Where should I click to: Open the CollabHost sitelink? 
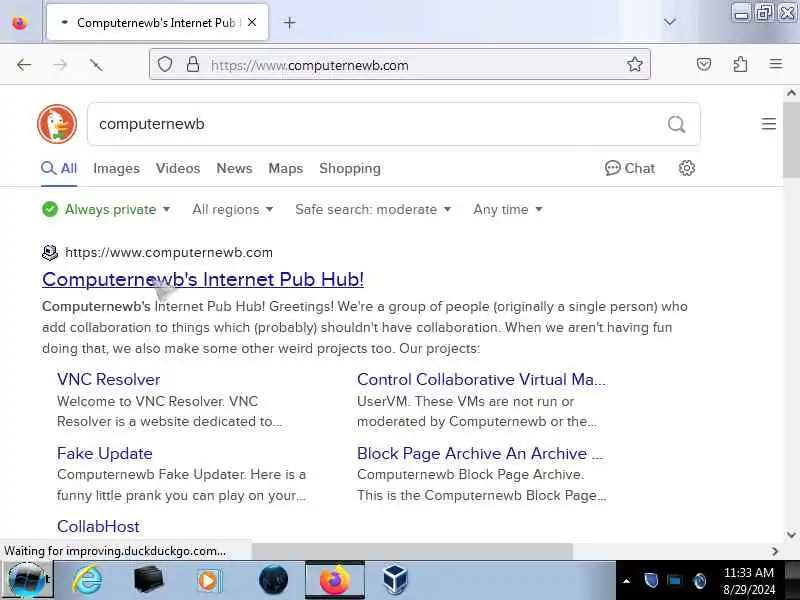pyautogui.click(x=98, y=526)
